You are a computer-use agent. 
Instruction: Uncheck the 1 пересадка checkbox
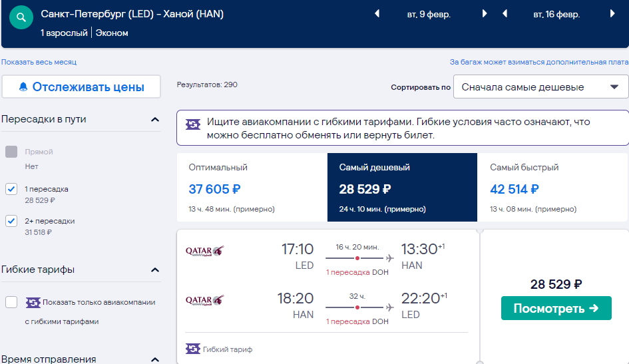(11, 189)
